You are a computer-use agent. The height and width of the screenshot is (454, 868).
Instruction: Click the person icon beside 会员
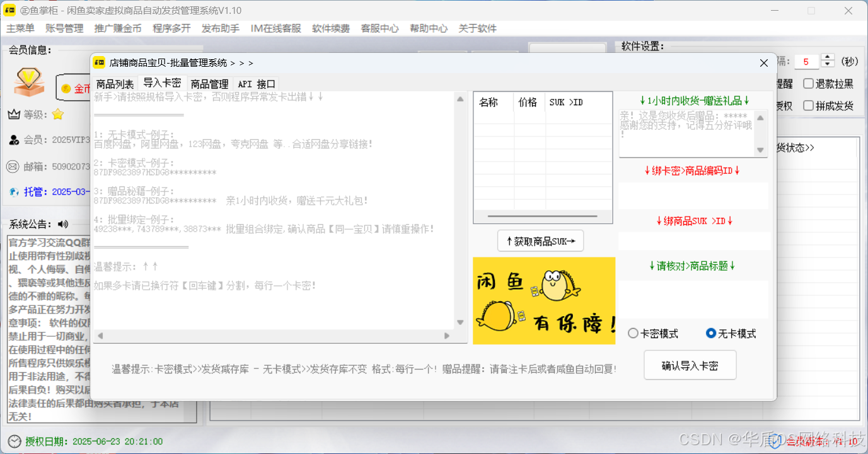click(14, 140)
